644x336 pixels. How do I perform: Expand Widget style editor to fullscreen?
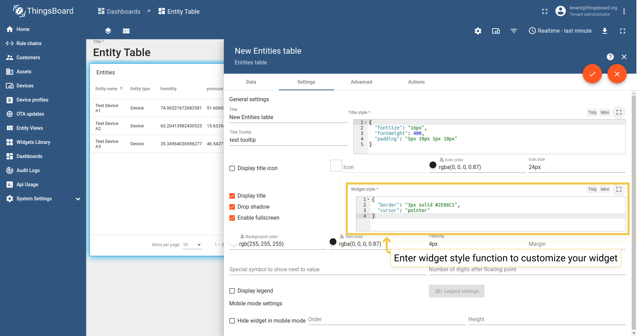tap(619, 189)
